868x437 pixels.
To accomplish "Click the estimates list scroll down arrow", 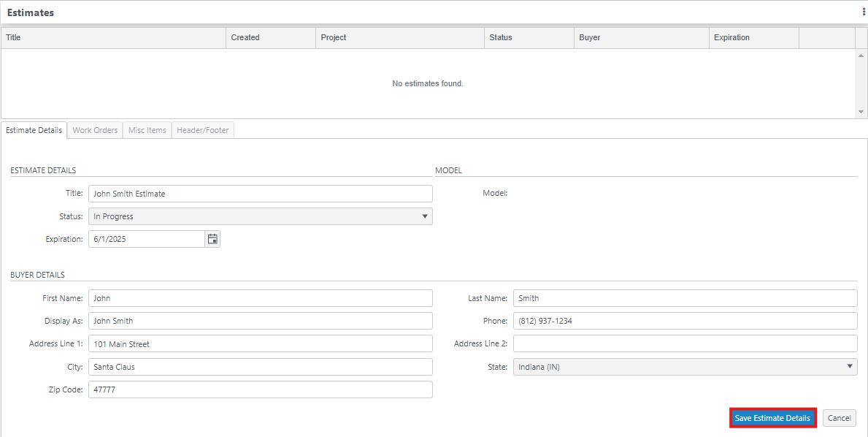I will coord(861,111).
